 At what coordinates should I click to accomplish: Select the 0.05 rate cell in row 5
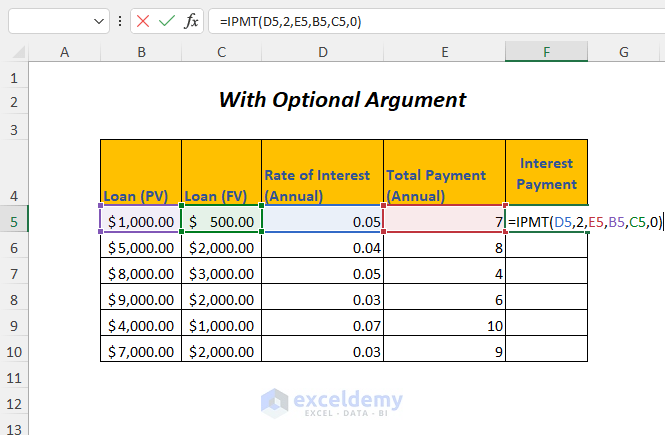(x=322, y=219)
